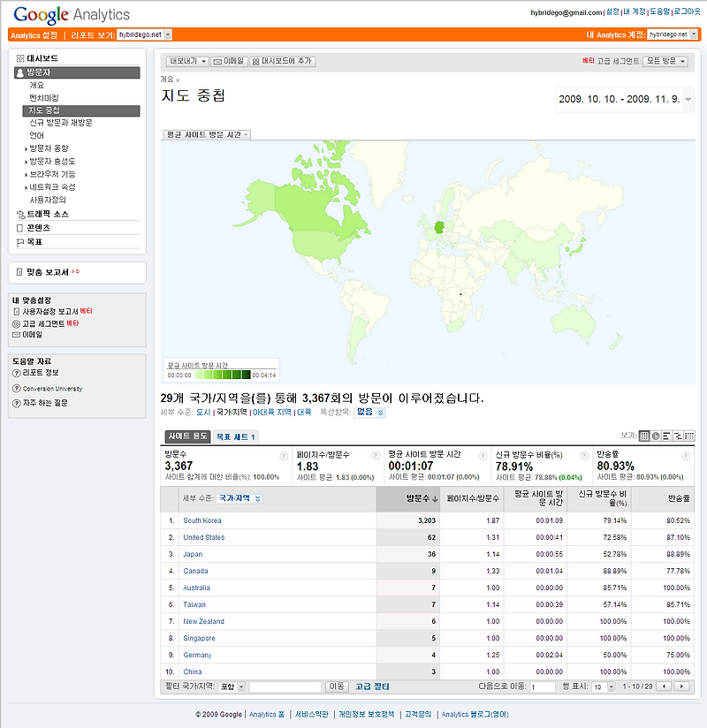Click the 콘텐츠 sidebar icon

[19, 228]
